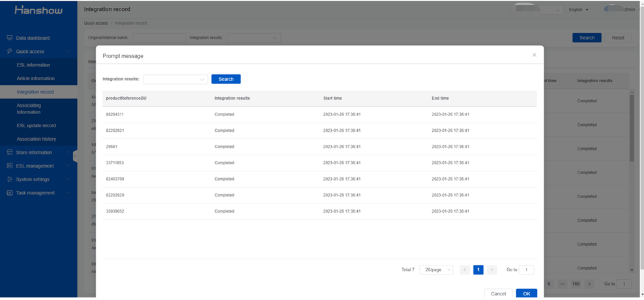Click product reference 88264311
This screenshot has width=644, height=300.
click(x=115, y=115)
